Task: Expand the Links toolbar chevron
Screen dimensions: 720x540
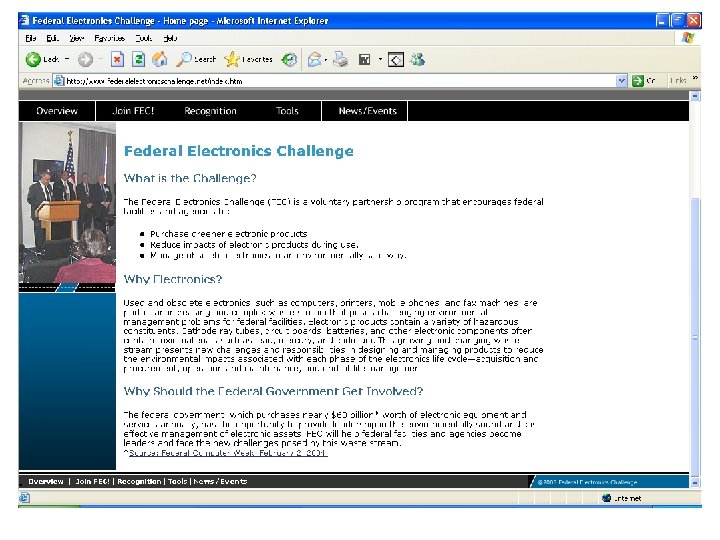Action: 696,78
